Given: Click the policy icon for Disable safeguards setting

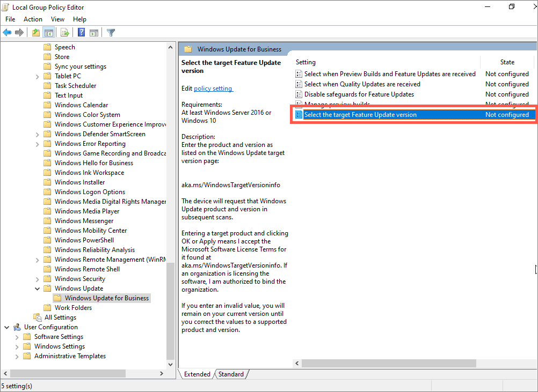Looking at the screenshot, I should coord(299,94).
